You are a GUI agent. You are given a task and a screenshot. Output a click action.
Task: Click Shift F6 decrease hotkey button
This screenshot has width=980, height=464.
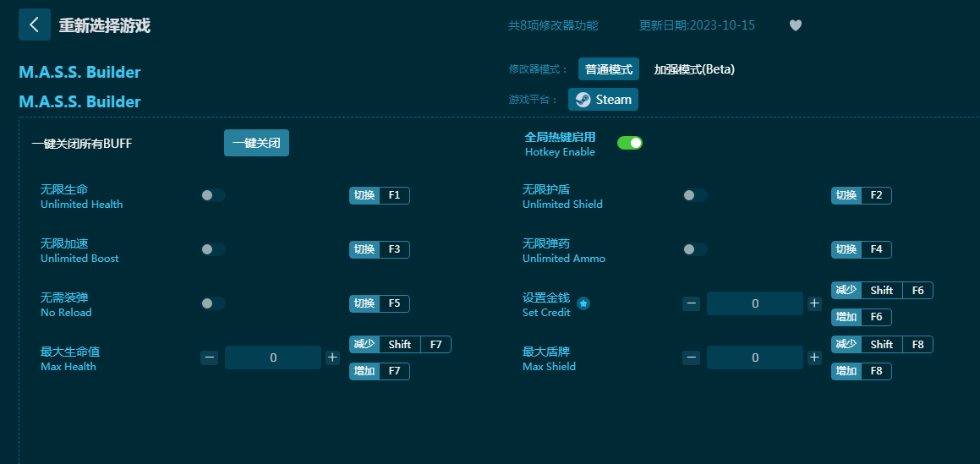(882, 291)
